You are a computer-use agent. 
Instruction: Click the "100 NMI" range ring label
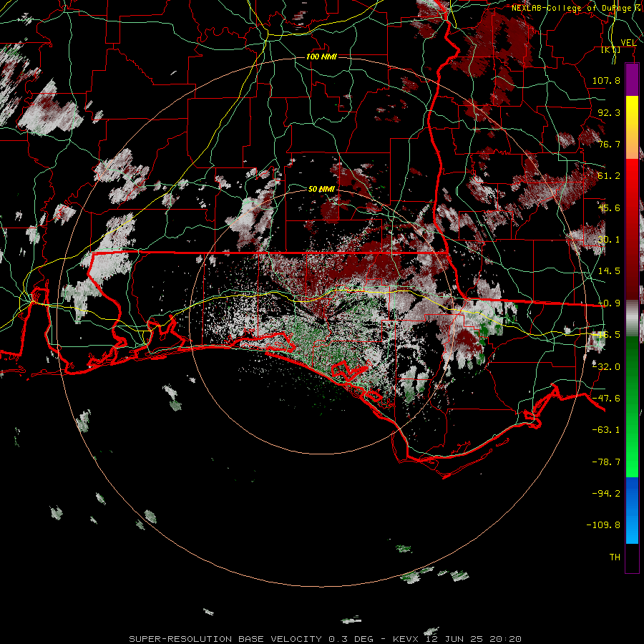[x=321, y=57]
